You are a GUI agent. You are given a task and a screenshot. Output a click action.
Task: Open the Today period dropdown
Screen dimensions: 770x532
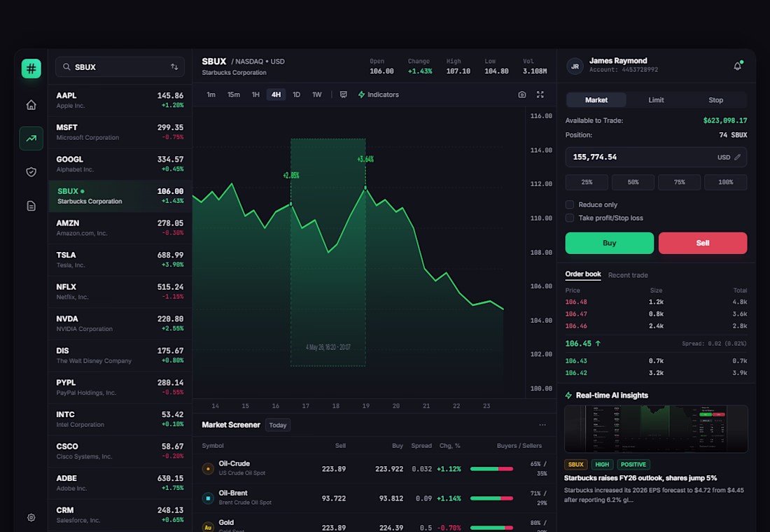point(277,425)
